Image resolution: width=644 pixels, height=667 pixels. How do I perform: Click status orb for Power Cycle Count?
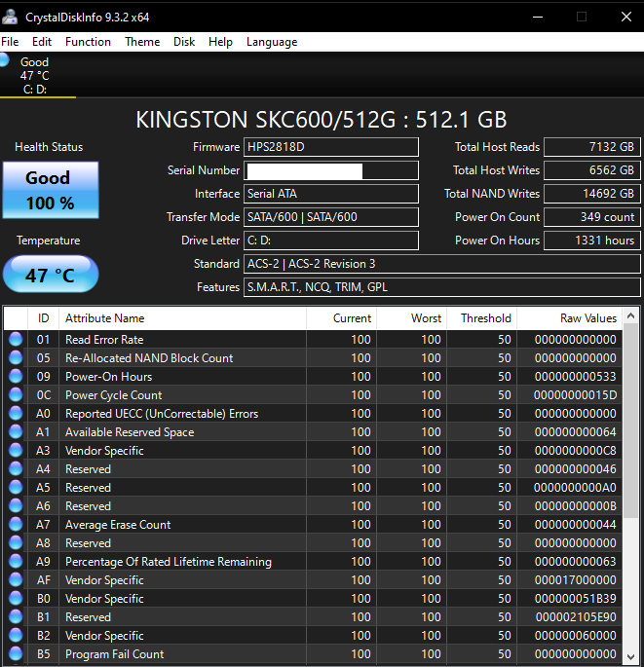click(16, 394)
